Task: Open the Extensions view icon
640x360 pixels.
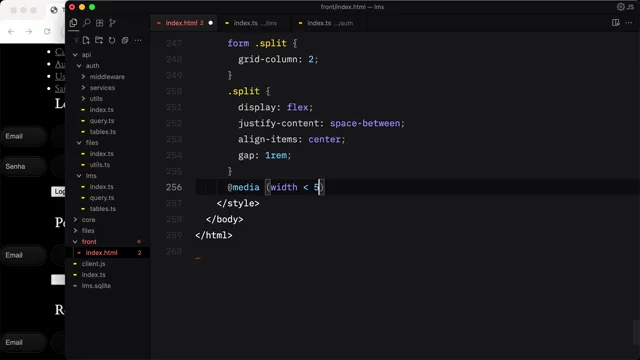Action: coord(99,23)
